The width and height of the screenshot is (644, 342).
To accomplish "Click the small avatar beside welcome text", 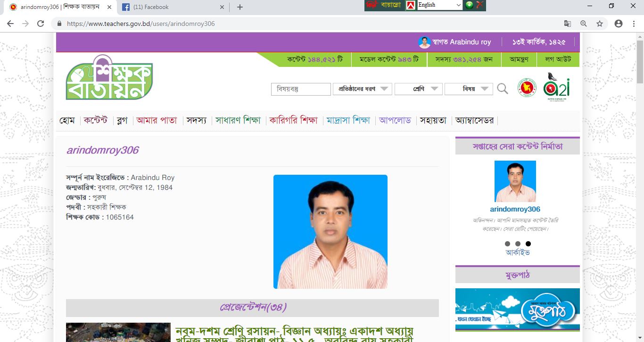I will (424, 42).
